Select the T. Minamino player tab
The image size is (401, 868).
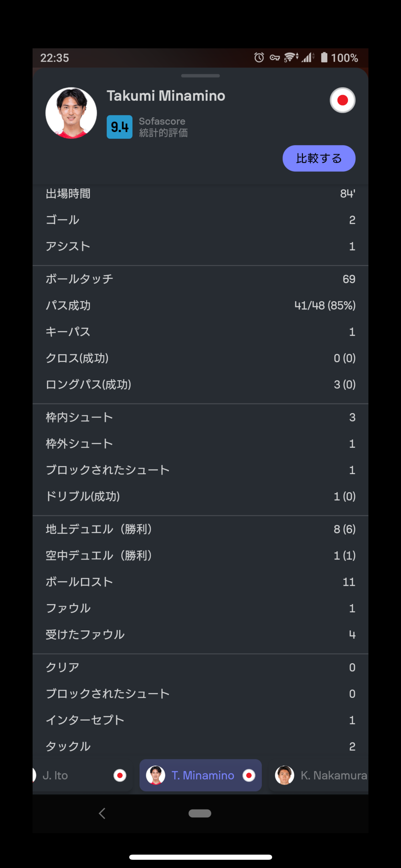pos(200,775)
